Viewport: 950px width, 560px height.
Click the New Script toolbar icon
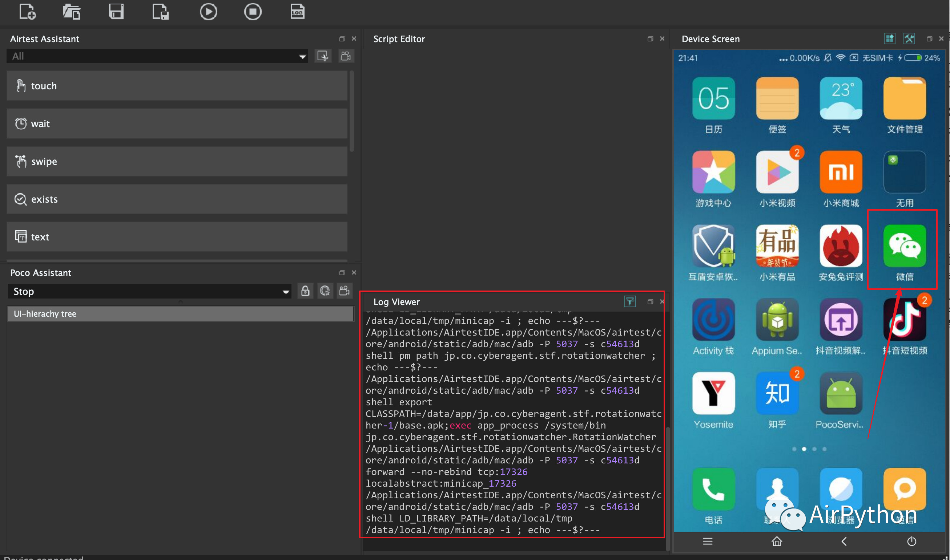pos(27,11)
